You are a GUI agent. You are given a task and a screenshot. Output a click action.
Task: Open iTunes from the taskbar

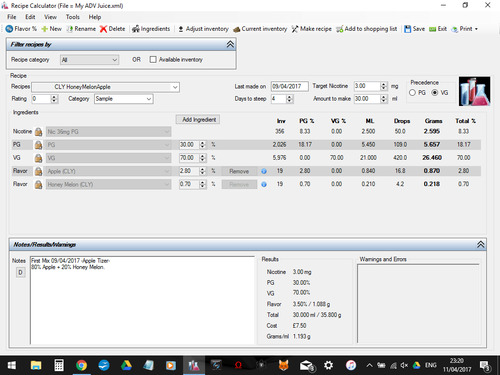(350, 366)
